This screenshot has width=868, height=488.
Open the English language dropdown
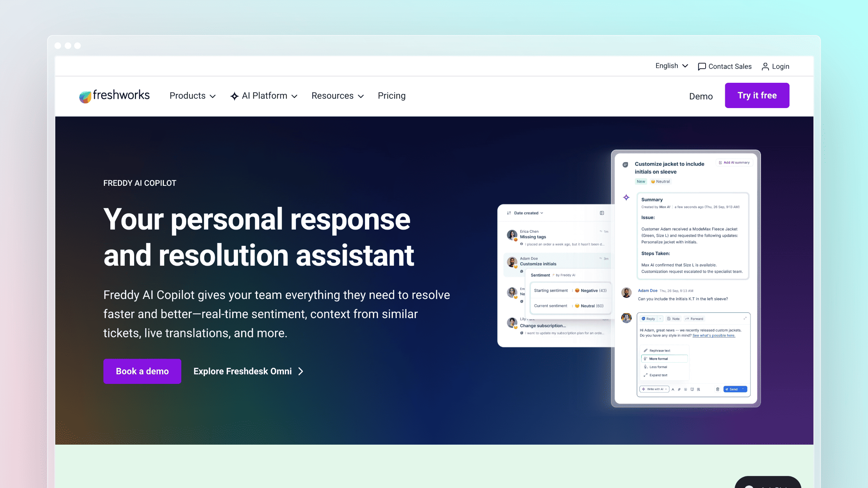[672, 66]
